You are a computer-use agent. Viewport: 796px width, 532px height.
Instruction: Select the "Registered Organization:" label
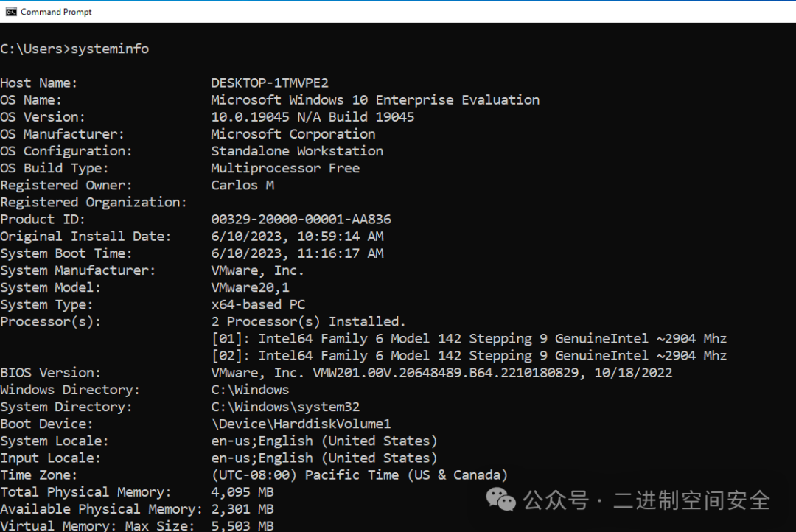[94, 203]
